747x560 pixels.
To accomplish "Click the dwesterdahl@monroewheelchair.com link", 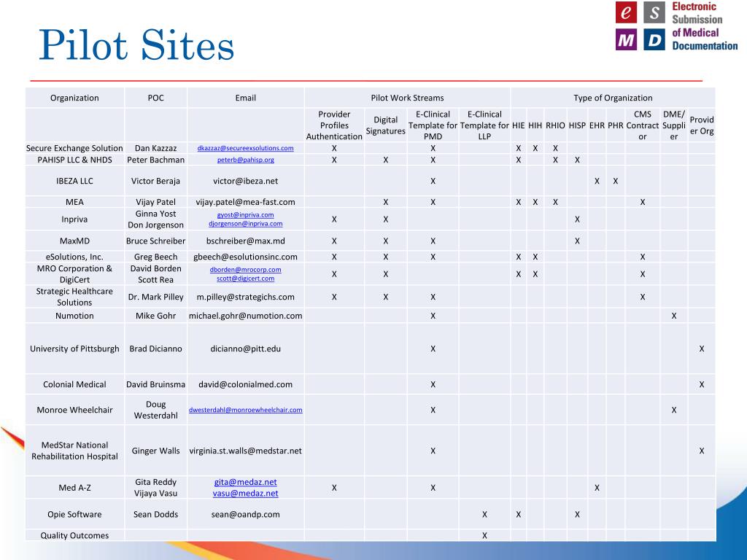I will coord(245,410).
